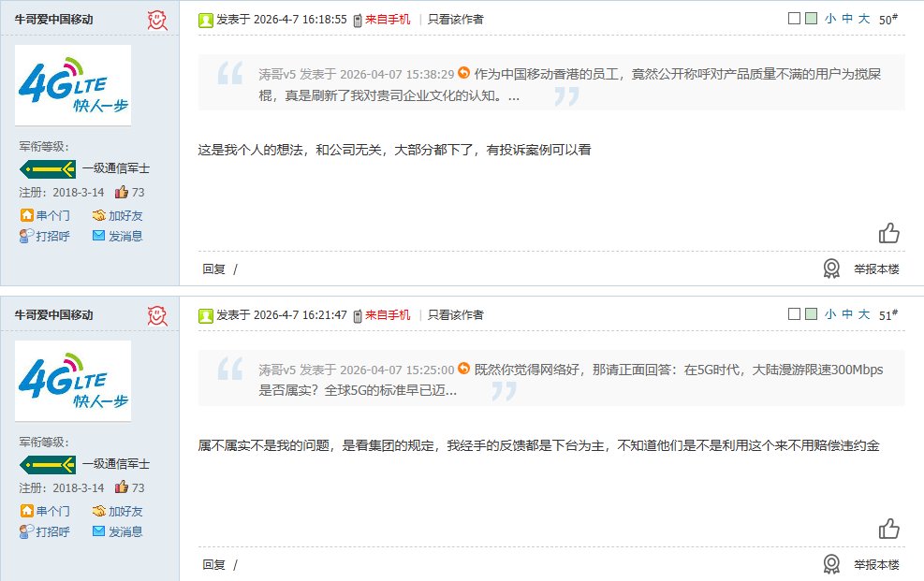
Task: Open username 牛哥爱中国移动 in post 51
Action: pyautogui.click(x=53, y=315)
